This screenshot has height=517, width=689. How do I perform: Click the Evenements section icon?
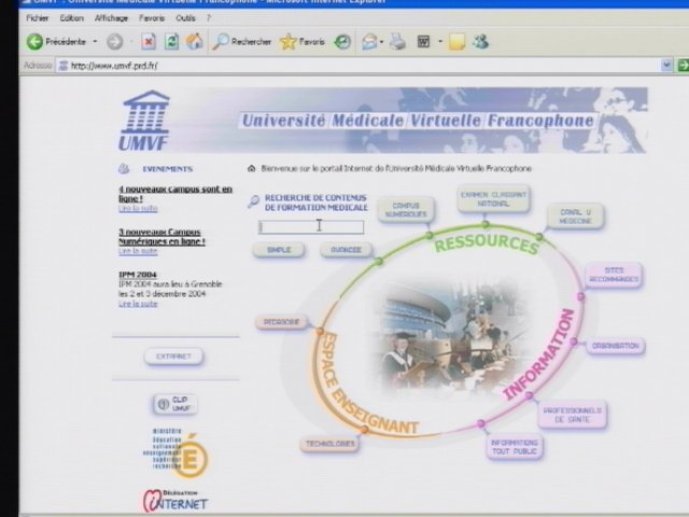tap(124, 169)
